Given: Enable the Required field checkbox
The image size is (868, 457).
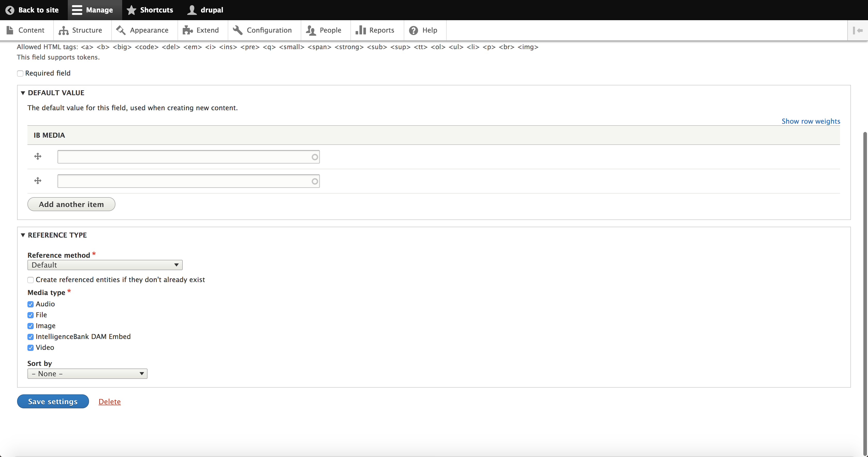Looking at the screenshot, I should tap(20, 73).
